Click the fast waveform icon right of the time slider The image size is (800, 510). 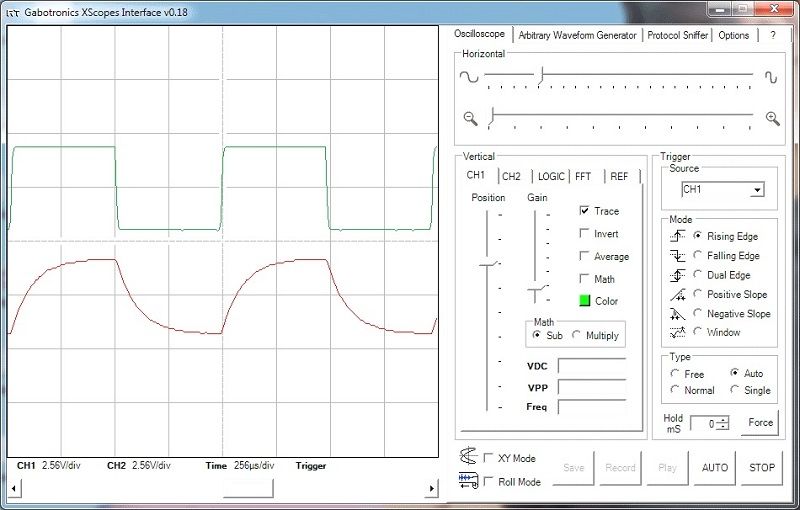tap(771, 77)
